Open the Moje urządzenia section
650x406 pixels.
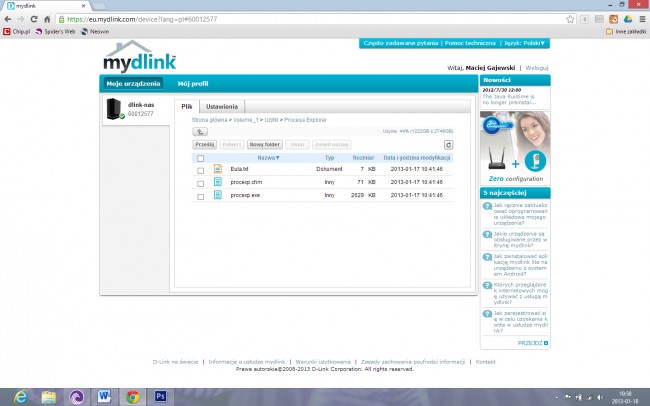click(133, 83)
